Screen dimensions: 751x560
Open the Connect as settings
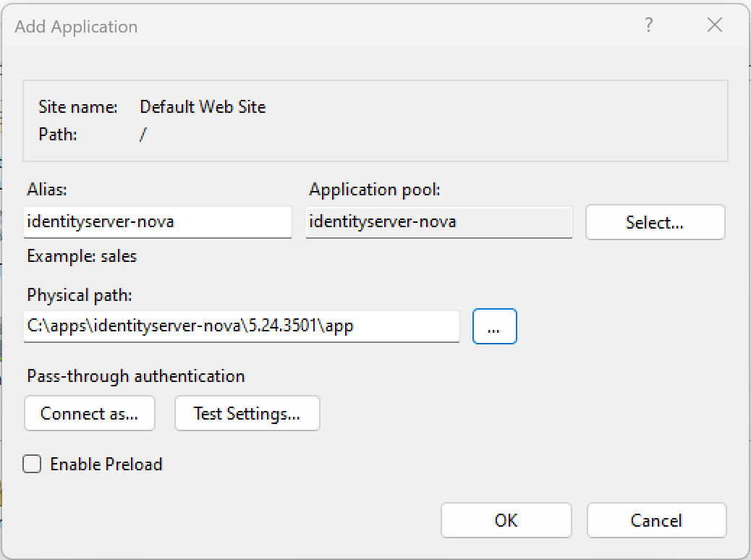89,414
